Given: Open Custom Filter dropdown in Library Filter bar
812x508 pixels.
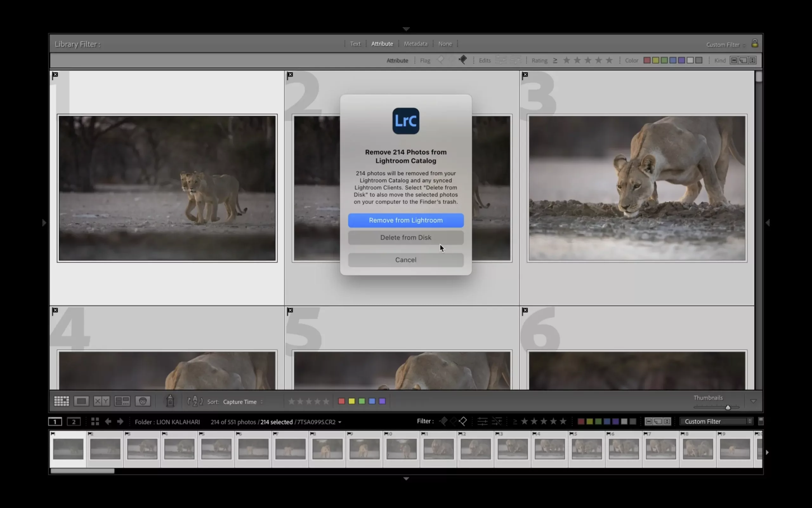Looking at the screenshot, I should point(726,45).
